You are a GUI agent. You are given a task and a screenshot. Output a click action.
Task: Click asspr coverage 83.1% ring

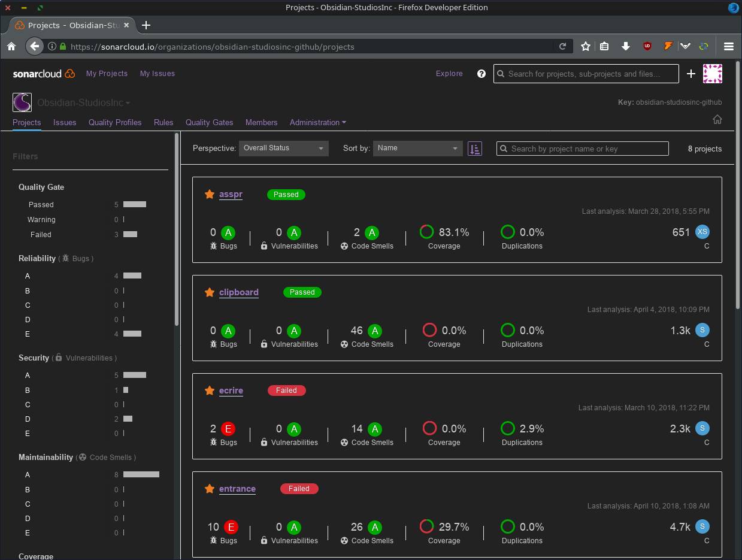coord(426,232)
